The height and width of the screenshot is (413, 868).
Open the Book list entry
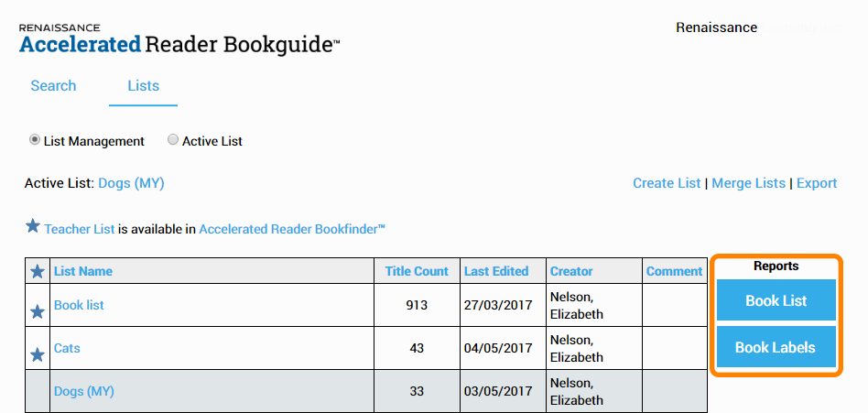[x=79, y=305]
